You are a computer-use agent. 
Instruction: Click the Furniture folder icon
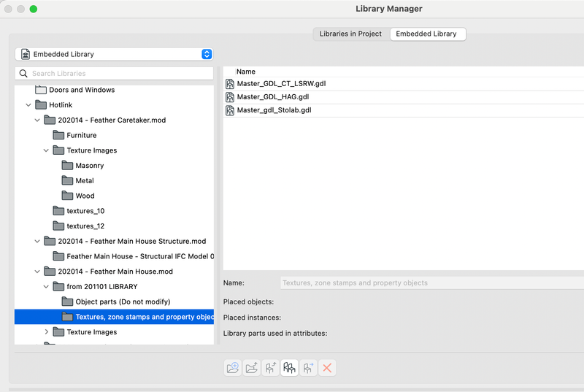pyautogui.click(x=58, y=135)
